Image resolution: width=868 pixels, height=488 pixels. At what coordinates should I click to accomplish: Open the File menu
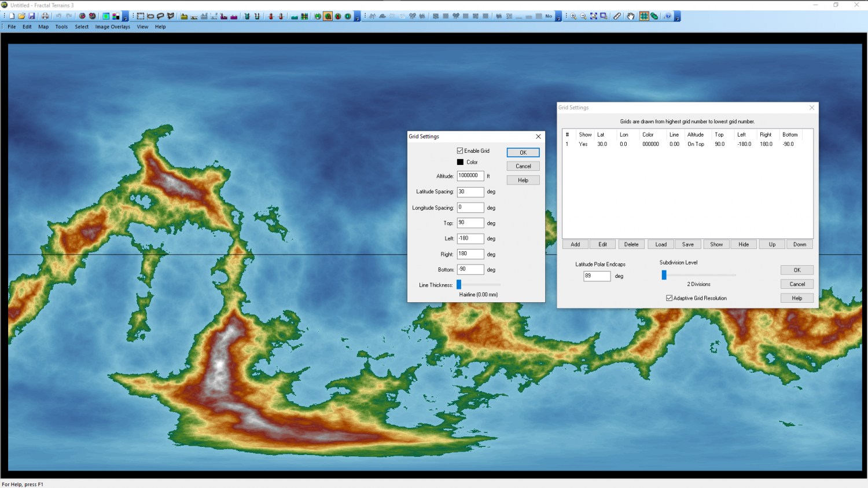tap(12, 27)
